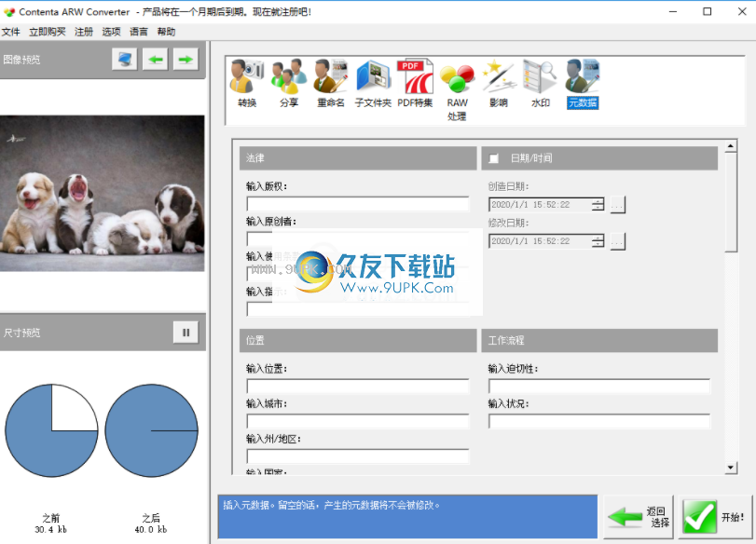Click the 之后 pie chart
Viewport: 756px width, 544px height.
(151, 430)
